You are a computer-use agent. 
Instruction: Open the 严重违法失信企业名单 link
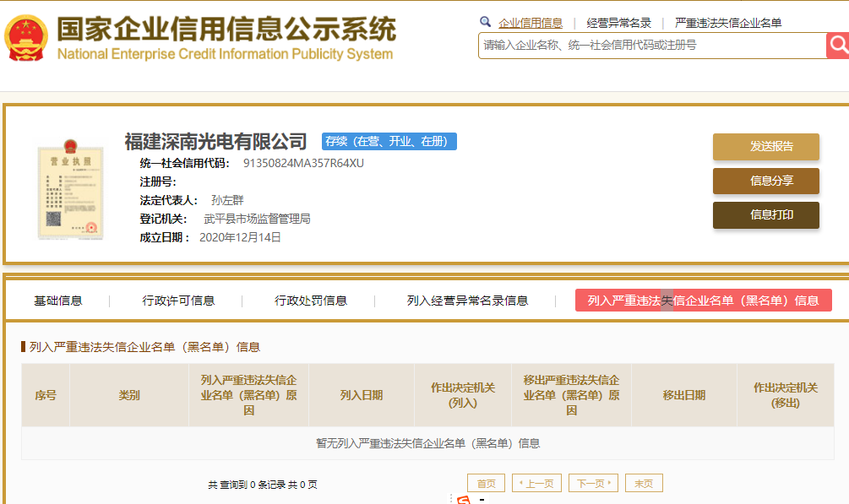728,23
